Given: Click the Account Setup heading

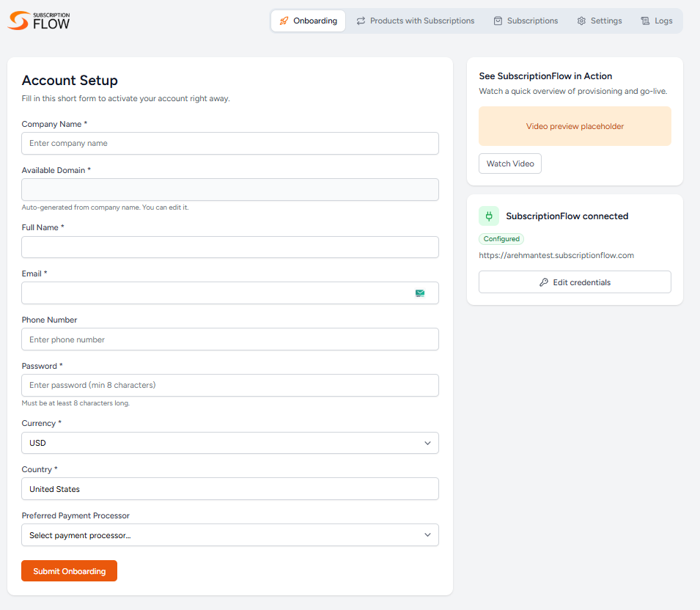Looking at the screenshot, I should 70,81.
